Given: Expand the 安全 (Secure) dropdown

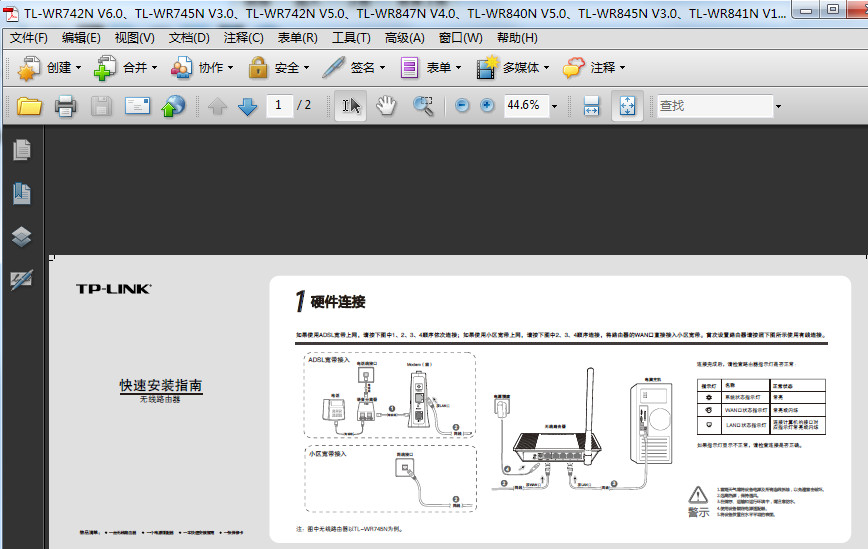Looking at the screenshot, I should (306, 68).
